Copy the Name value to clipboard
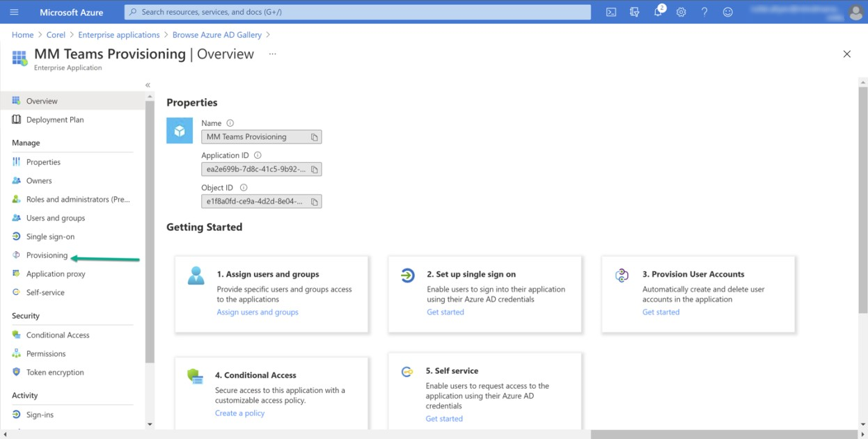 (314, 137)
